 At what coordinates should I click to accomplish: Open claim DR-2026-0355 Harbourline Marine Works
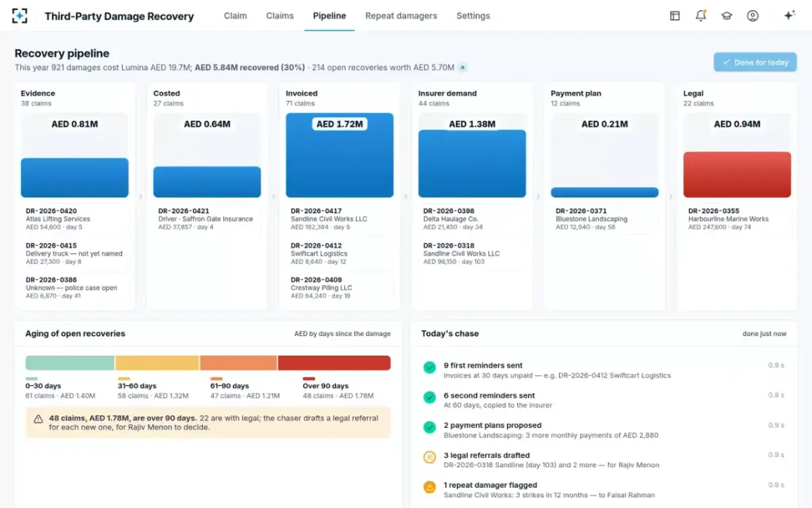click(x=738, y=219)
